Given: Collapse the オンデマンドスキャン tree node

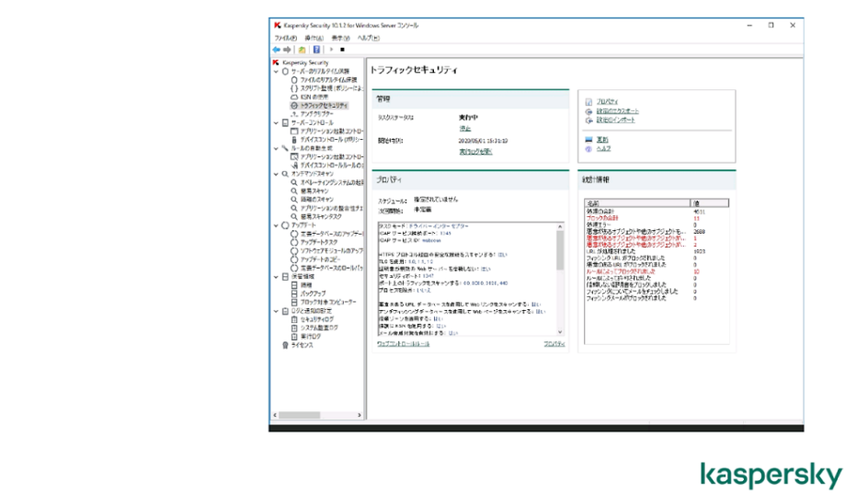Looking at the screenshot, I should 276,174.
